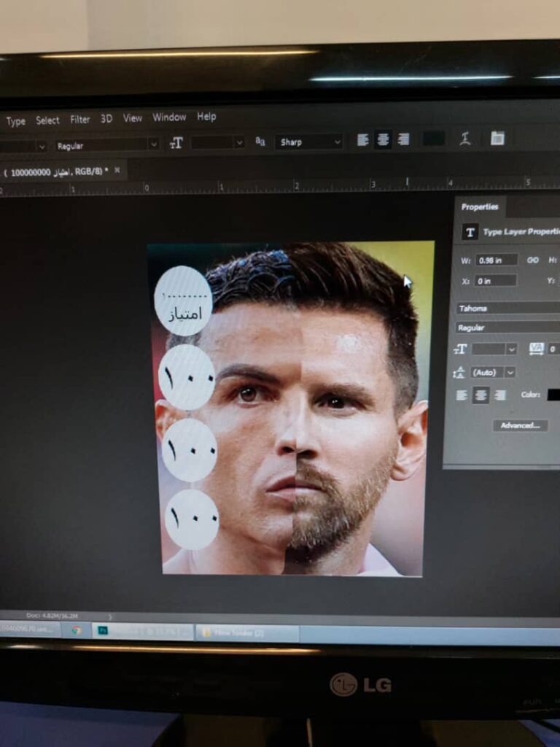Click the Advanced... button

point(520,425)
